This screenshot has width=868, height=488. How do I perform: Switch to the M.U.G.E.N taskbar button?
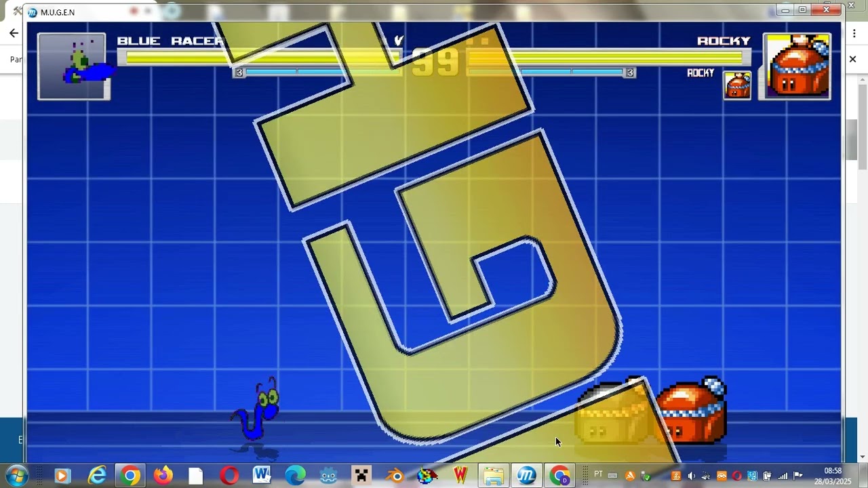(x=526, y=476)
